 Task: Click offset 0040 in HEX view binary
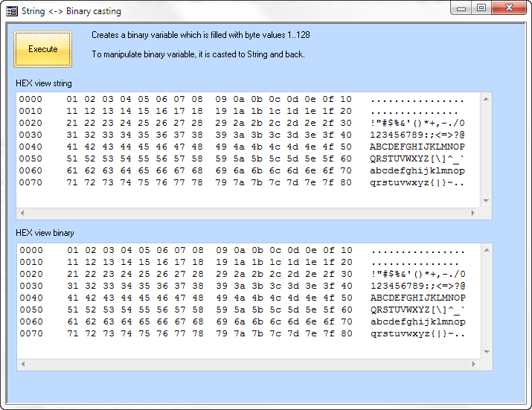click(31, 298)
